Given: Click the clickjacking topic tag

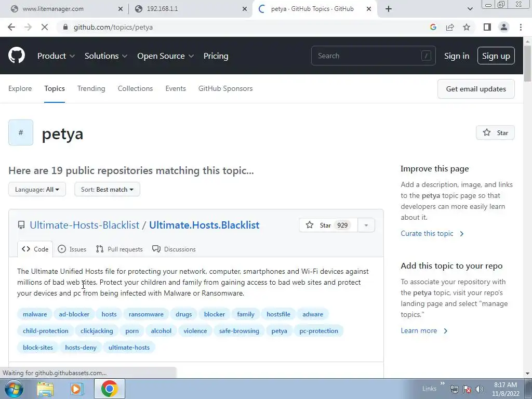Looking at the screenshot, I should [x=97, y=331].
